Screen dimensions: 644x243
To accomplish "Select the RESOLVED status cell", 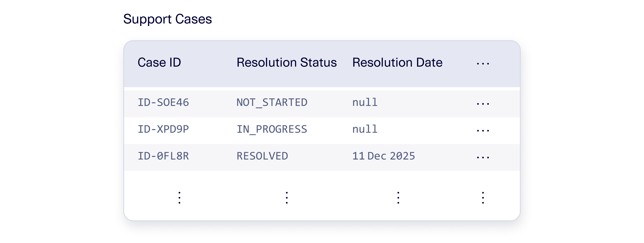I will point(262,156).
